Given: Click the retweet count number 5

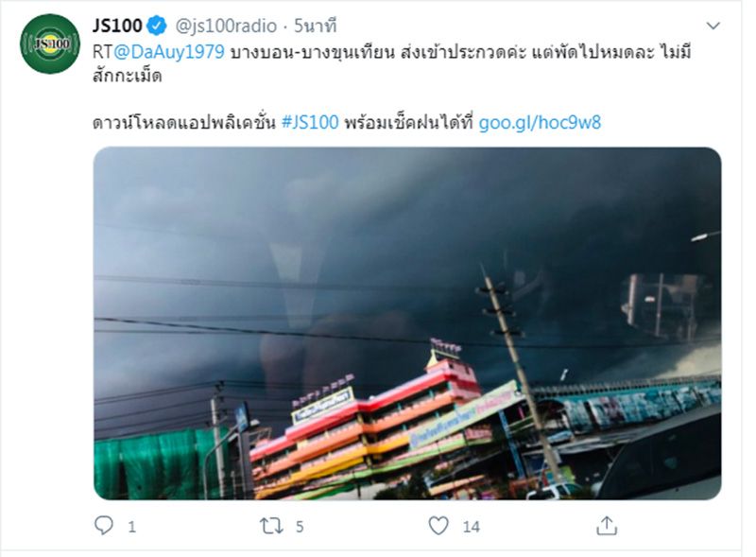Looking at the screenshot, I should [x=300, y=527].
